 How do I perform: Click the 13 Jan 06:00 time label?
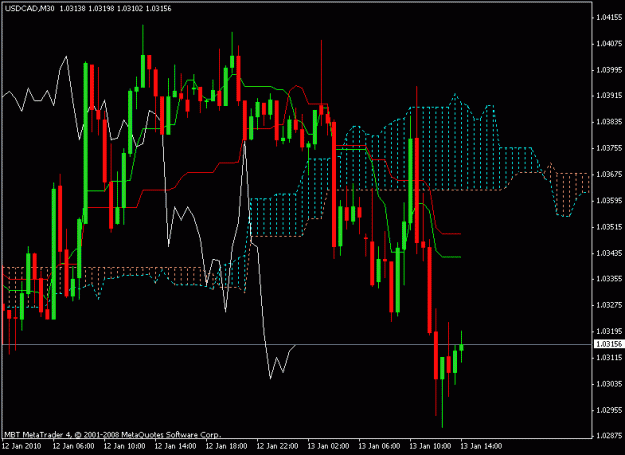pos(379,446)
